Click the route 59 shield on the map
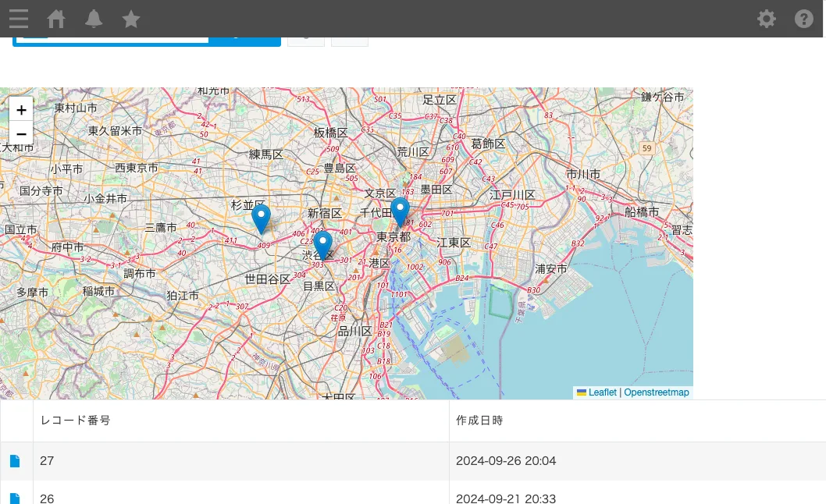The height and width of the screenshot is (504, 826). click(x=647, y=148)
